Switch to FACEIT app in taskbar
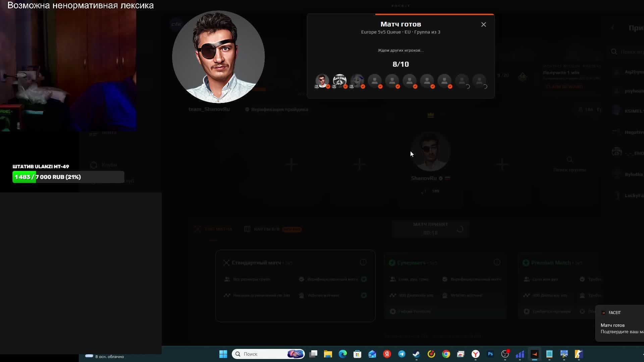The height and width of the screenshot is (362, 644). pos(535,354)
